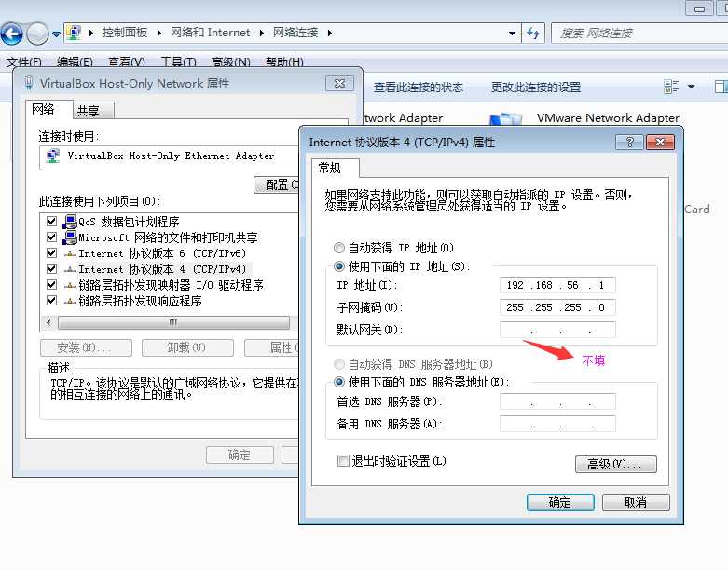Click the 高级(V)... button
The image size is (728, 570).
615,464
